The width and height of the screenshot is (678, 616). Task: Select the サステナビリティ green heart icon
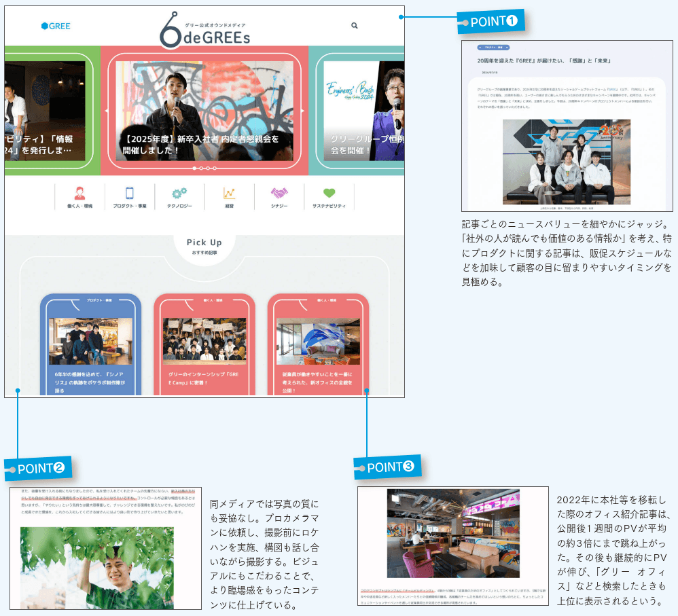pos(329,193)
